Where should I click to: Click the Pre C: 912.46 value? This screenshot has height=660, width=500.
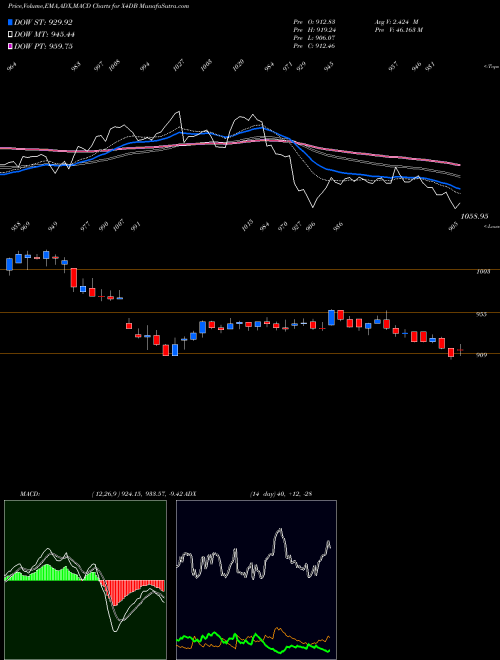314,46
